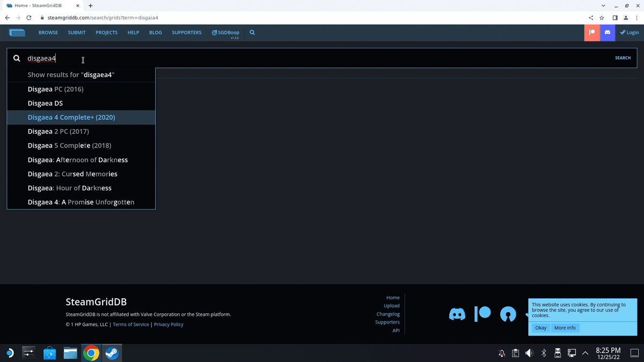Screen dimensions: 644x362
Task: Open the PROJECTS menu item
Action: point(106,33)
